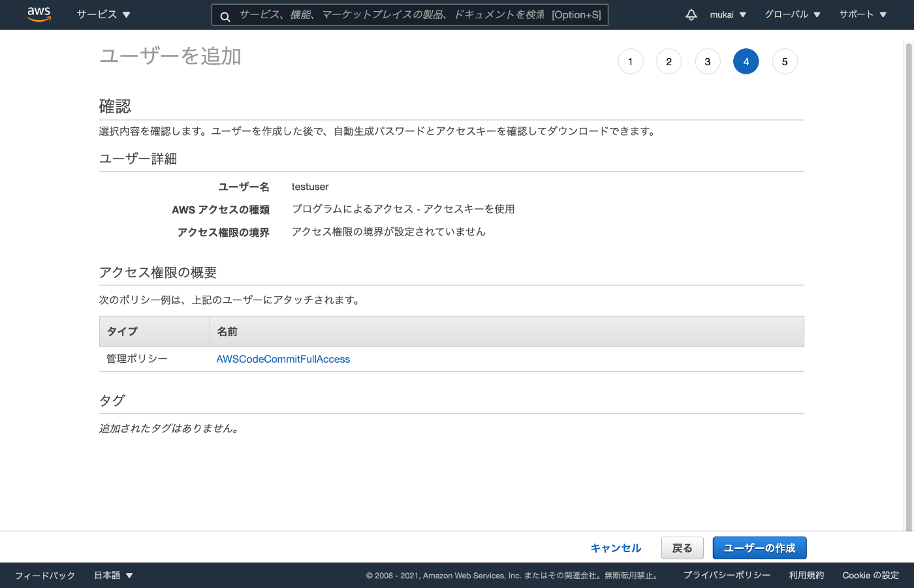
Task: Click the アクセス権限の境界が設定されていません text
Action: [x=388, y=232]
